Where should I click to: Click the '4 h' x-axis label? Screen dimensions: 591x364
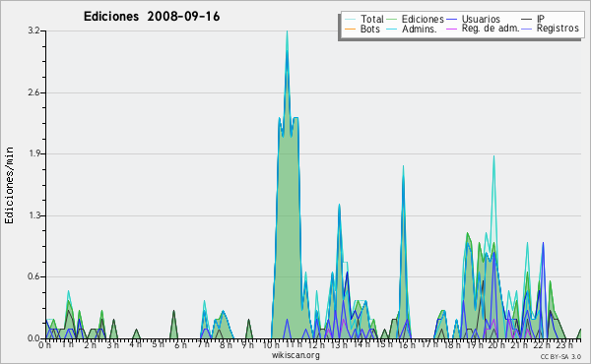135,344
